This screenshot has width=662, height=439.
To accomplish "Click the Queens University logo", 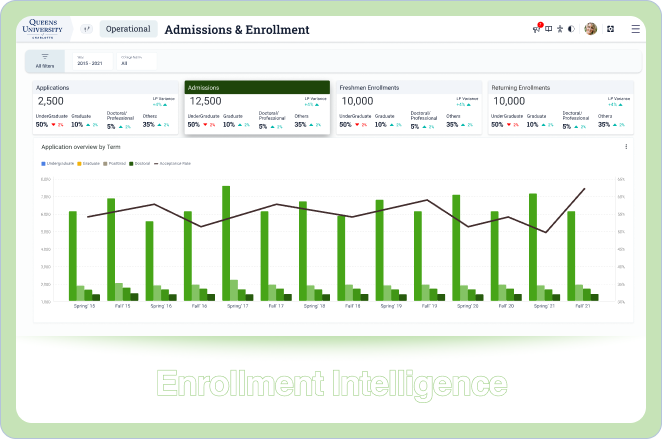I will pos(45,30).
